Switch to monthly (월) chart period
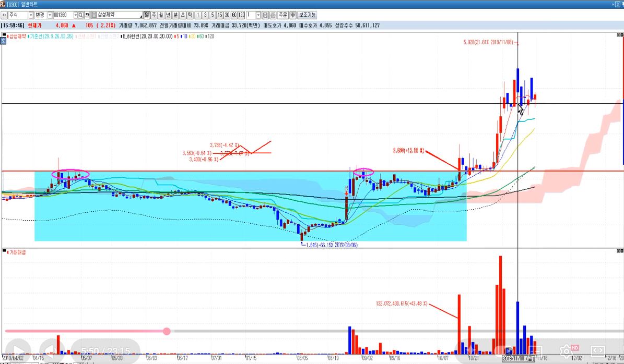Image resolution: width=624 pixels, height=364 pixels. click(161, 15)
